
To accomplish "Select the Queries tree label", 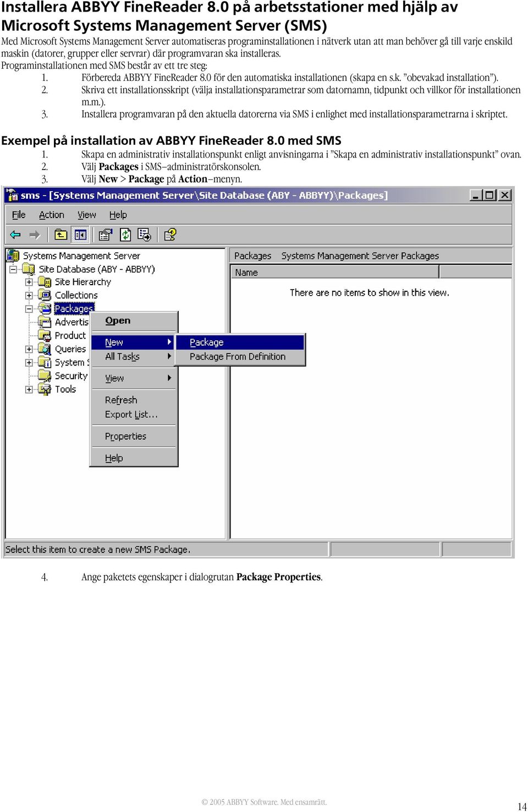I will pyautogui.click(x=70, y=349).
